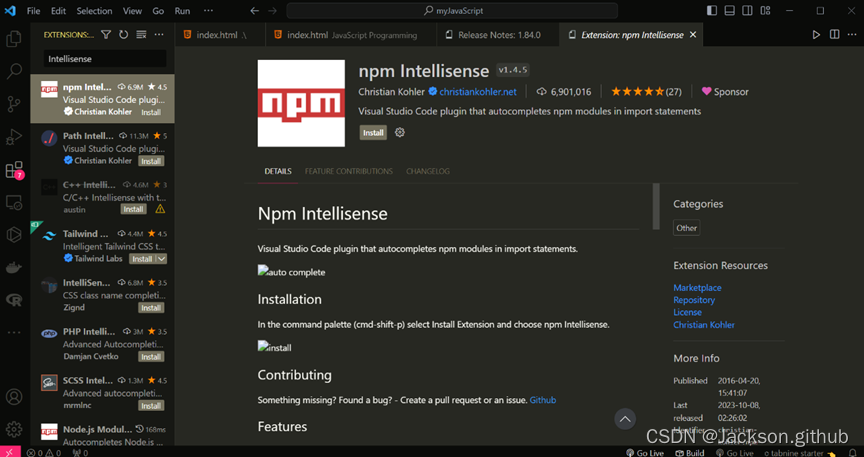The height and width of the screenshot is (457, 864).
Task: Show additional views via activity bar ellipsis
Action: point(13,332)
